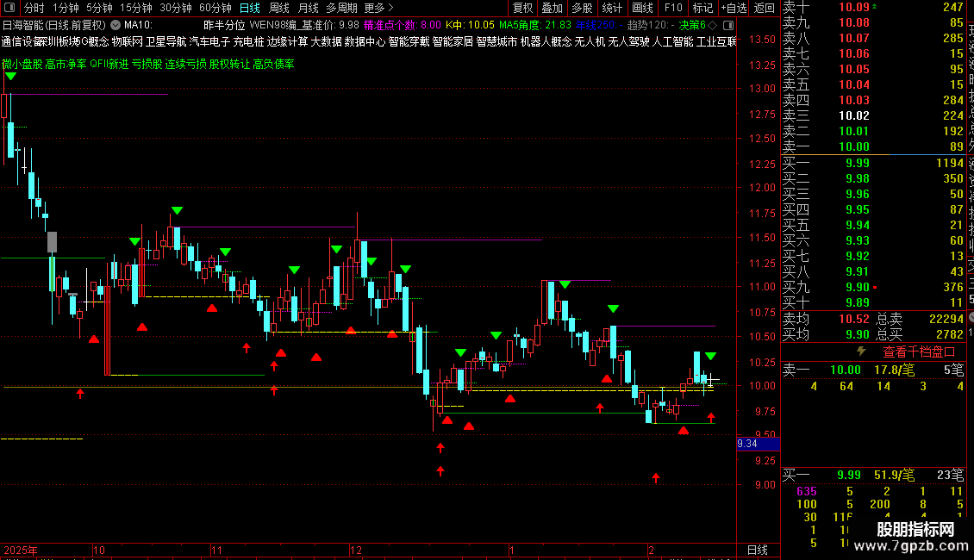Expand the 更多 periods menu
Screen dimensions: 974x560
378,8
